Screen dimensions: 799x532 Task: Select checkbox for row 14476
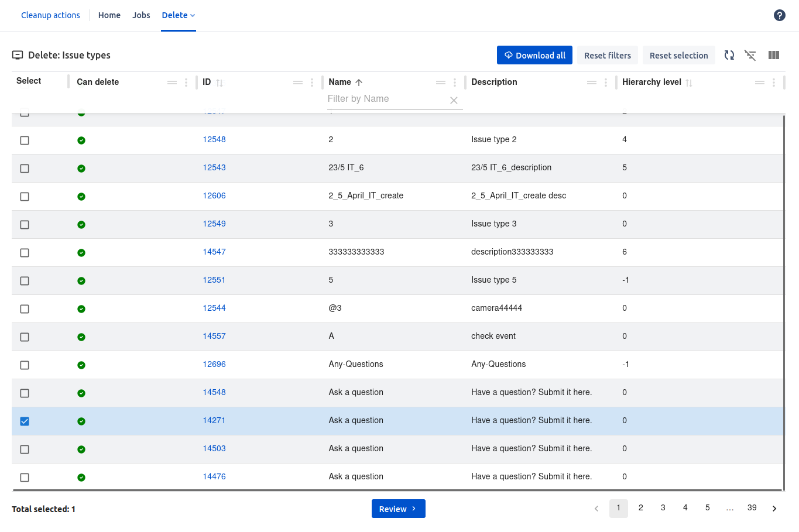[x=25, y=478]
